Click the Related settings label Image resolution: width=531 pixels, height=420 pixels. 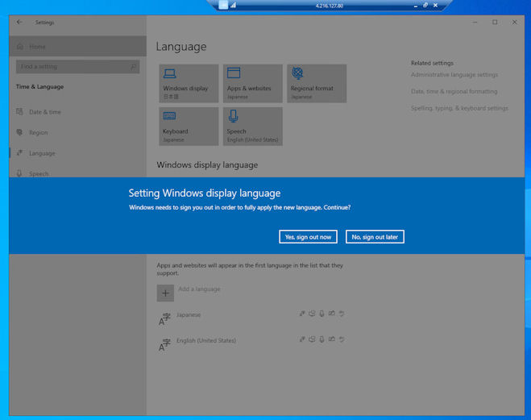(432, 63)
